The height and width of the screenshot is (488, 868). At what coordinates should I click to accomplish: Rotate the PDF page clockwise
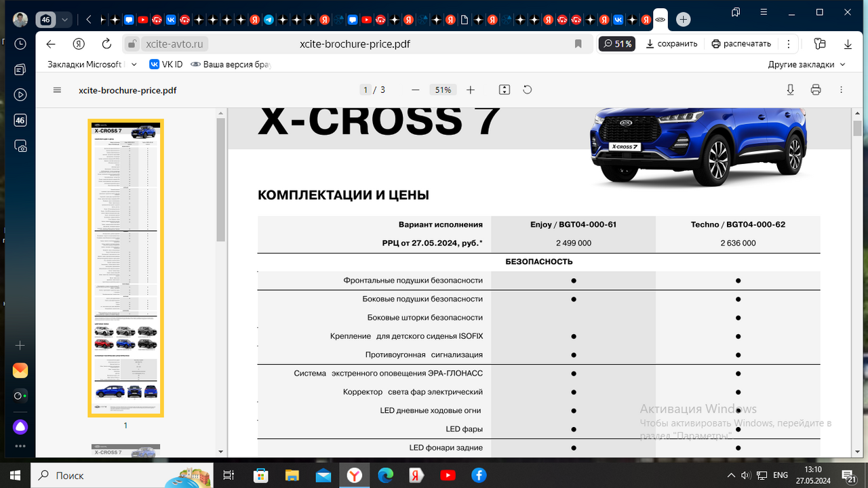(528, 90)
